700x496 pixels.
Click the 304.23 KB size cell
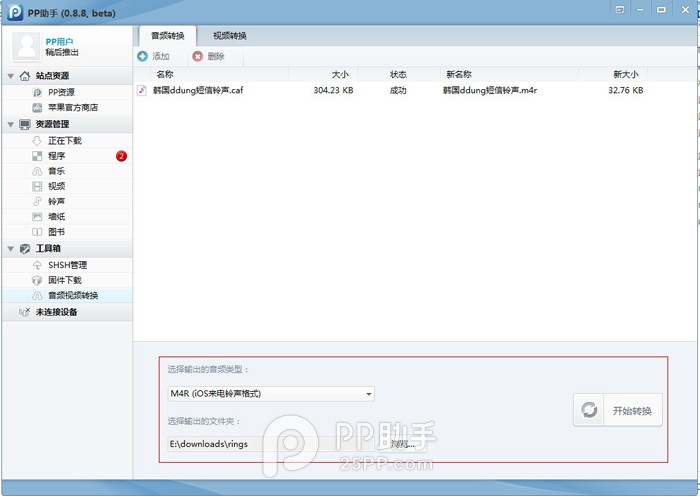[333, 91]
